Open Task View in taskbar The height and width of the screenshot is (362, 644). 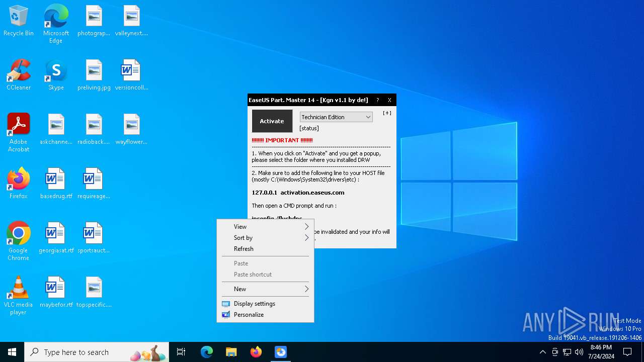(x=181, y=352)
